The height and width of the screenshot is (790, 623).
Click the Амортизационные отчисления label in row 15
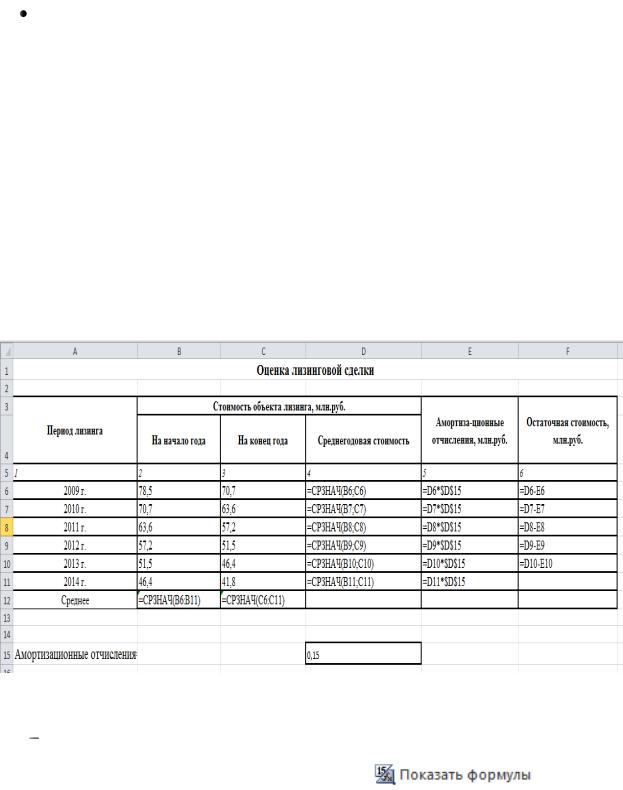[x=76, y=654]
